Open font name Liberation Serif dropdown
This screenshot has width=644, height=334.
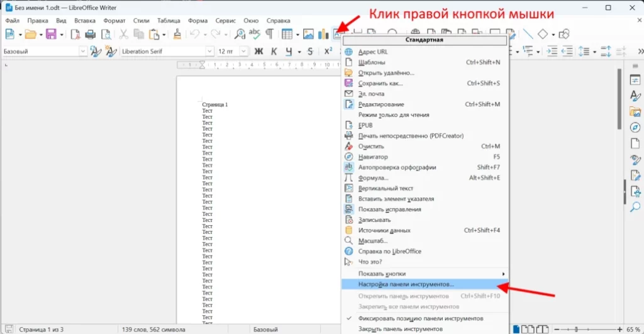210,52
